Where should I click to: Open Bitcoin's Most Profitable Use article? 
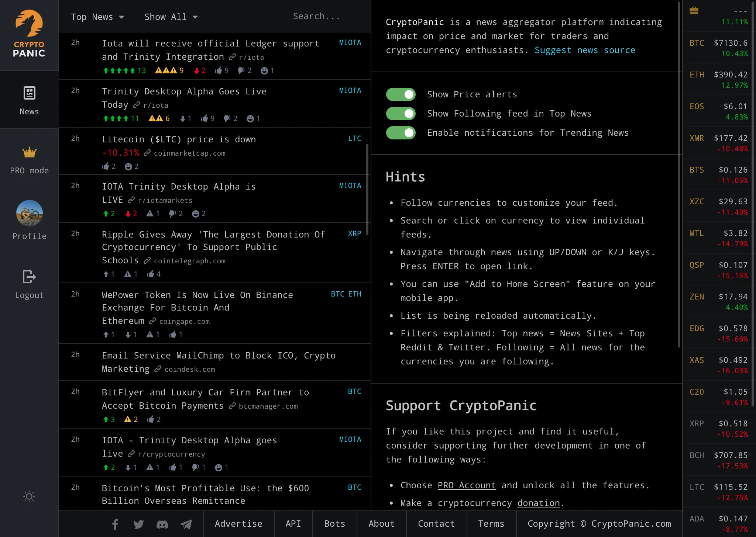click(x=205, y=495)
